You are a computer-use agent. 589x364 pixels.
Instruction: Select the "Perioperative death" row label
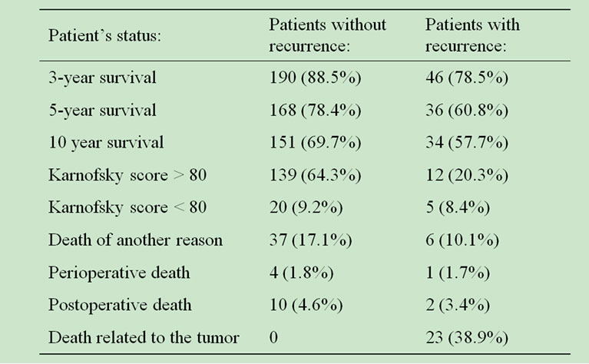[x=119, y=273]
